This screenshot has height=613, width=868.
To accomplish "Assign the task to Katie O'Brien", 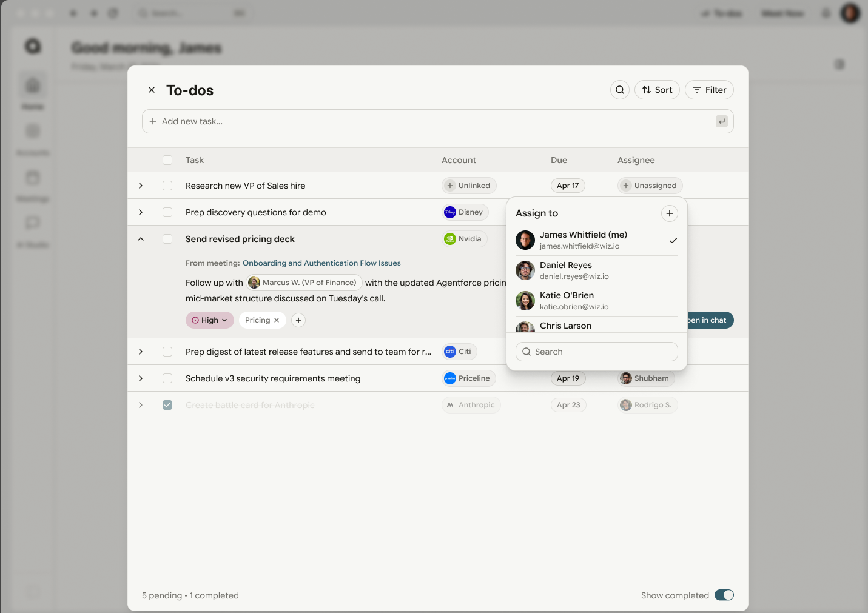I will click(597, 301).
